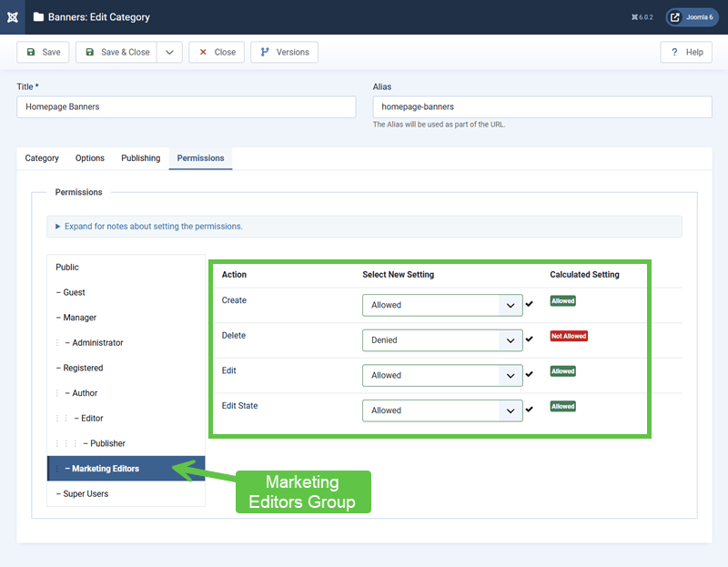728x567 pixels.
Task: Select the Manager user group
Action: 126,318
